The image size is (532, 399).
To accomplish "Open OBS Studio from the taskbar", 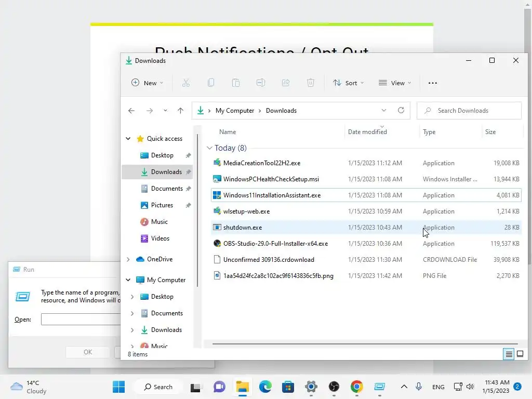I will (334, 387).
